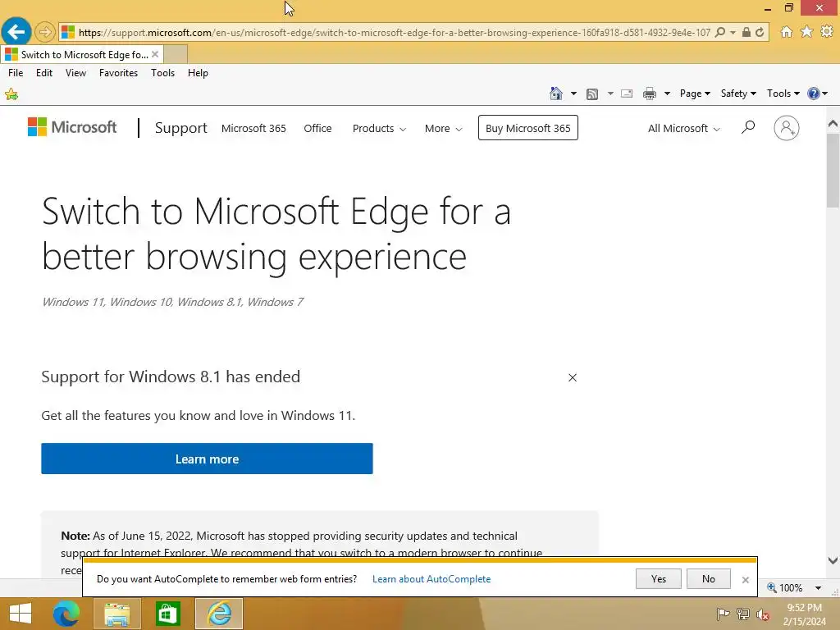The image size is (840, 630).
Task: Click the Buy Microsoft 365 button
Action: [x=528, y=128]
